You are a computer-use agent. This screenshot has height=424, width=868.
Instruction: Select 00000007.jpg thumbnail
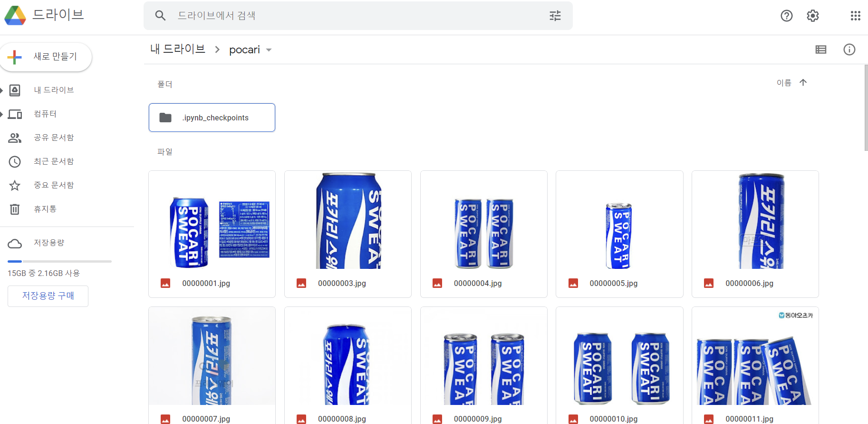[x=212, y=356]
